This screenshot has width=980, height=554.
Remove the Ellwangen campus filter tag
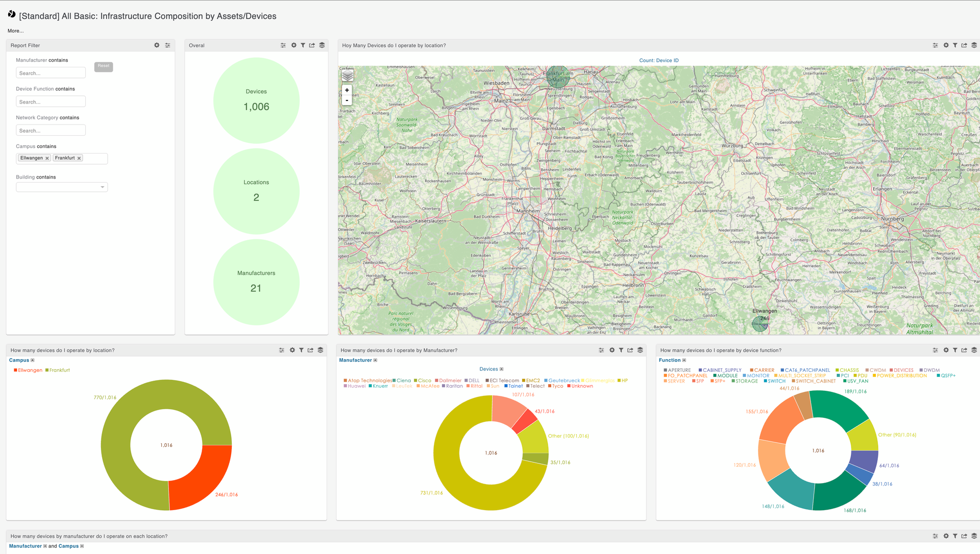point(47,158)
